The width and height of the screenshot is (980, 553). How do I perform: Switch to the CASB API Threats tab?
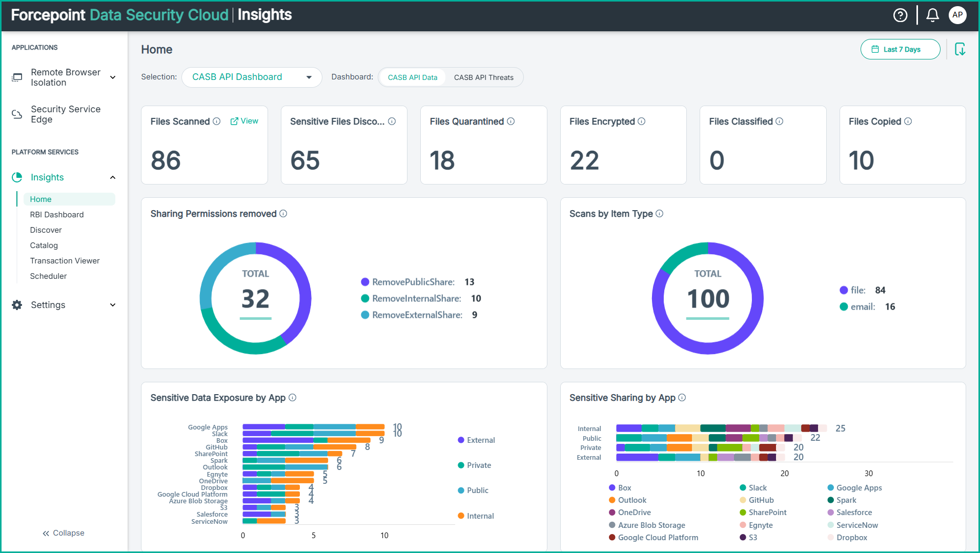tap(484, 77)
